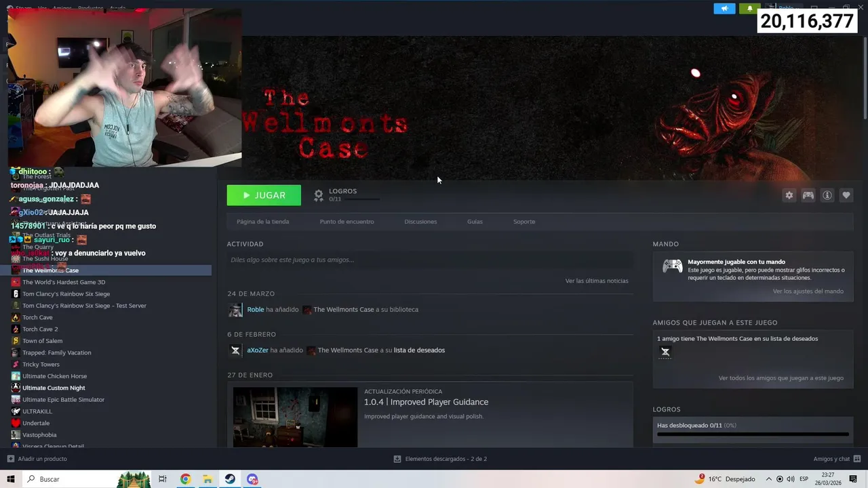The image size is (868, 488).
Task: Select Ultimate Chicken Horse in library
Action: (54, 376)
